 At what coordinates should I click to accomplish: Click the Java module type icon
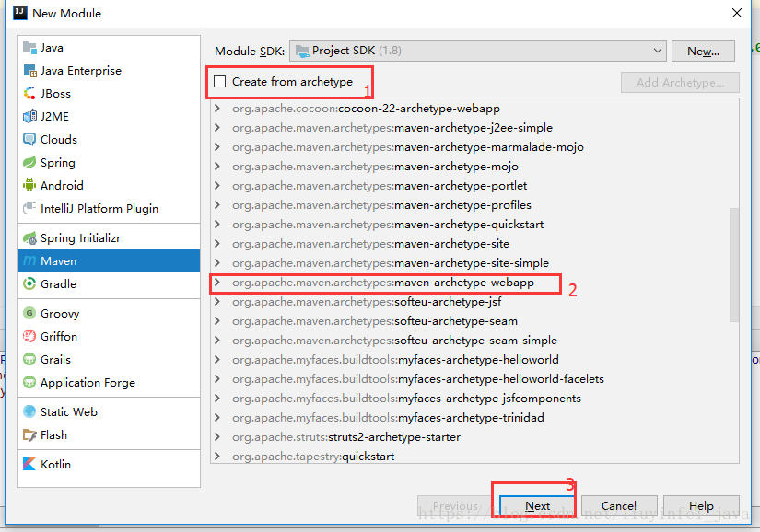(29, 48)
